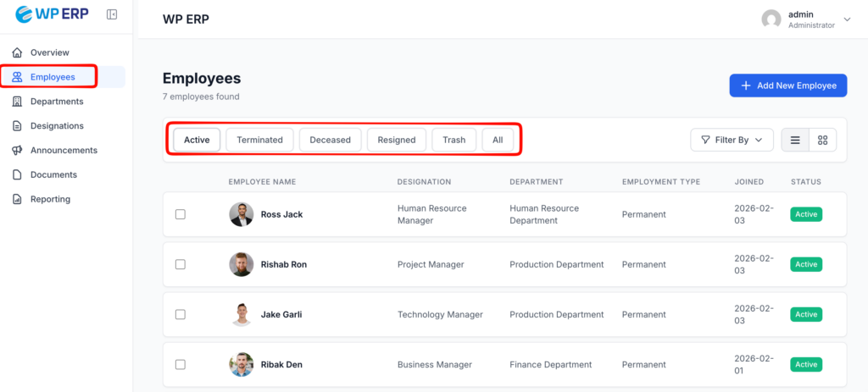Open Designations in the sidebar

click(x=57, y=126)
